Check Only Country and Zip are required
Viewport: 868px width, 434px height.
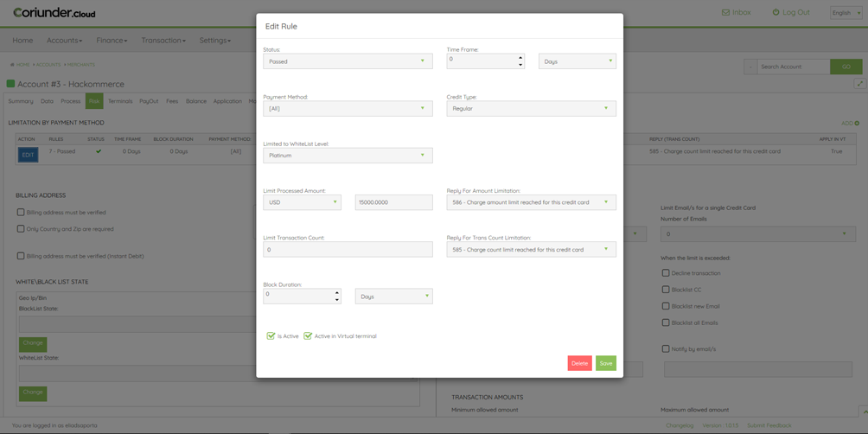pos(21,228)
